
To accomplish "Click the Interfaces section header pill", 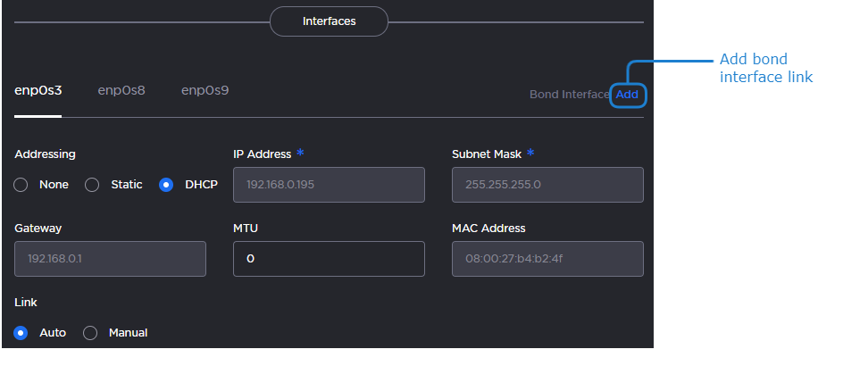I will tap(329, 21).
